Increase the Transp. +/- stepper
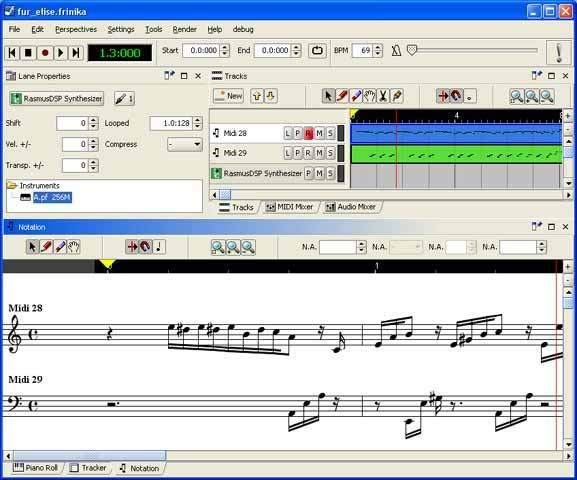 click(93, 162)
